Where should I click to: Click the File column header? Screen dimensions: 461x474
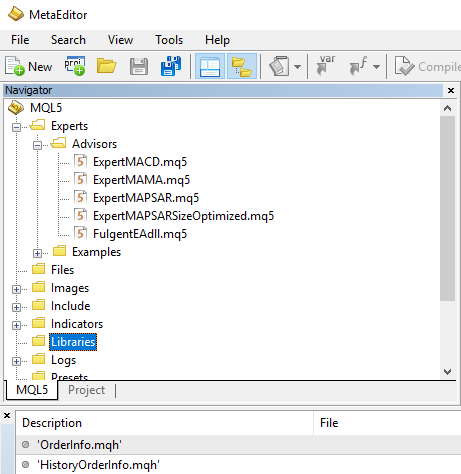click(x=387, y=423)
